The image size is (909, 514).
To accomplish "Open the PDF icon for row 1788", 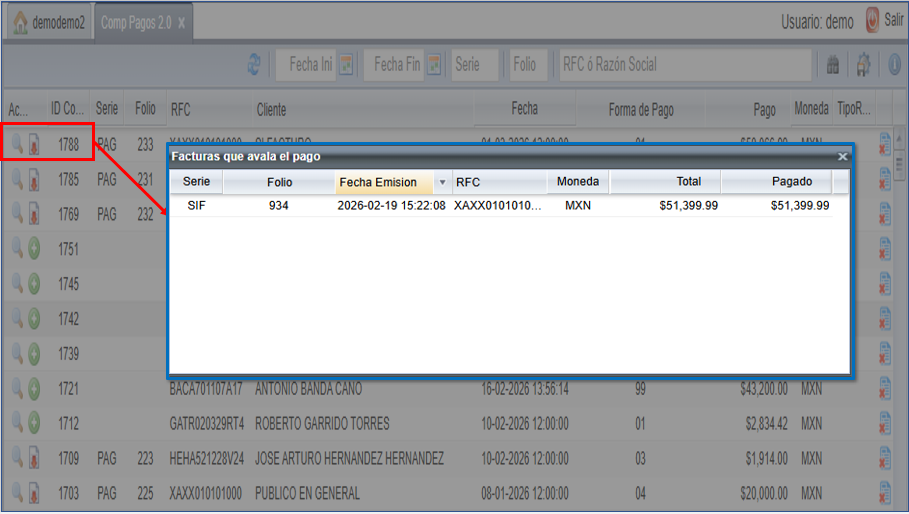I will coord(34,145).
